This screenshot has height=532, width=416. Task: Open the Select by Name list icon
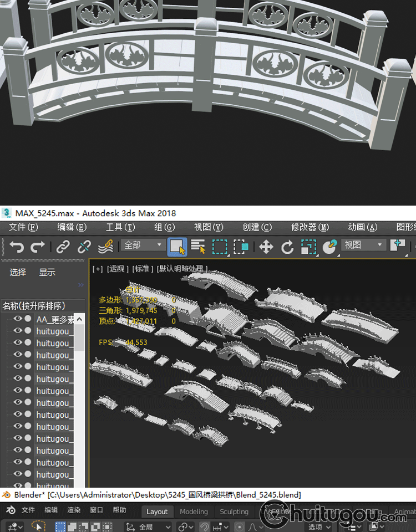198,247
